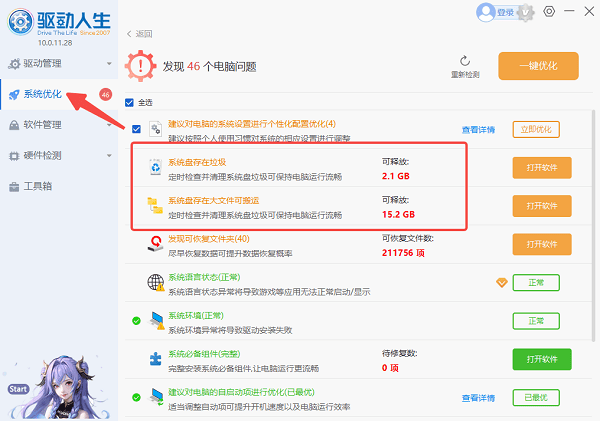Click the blue puzzle 系统必备组件 icon
This screenshot has width=600, height=421.
click(x=155, y=359)
